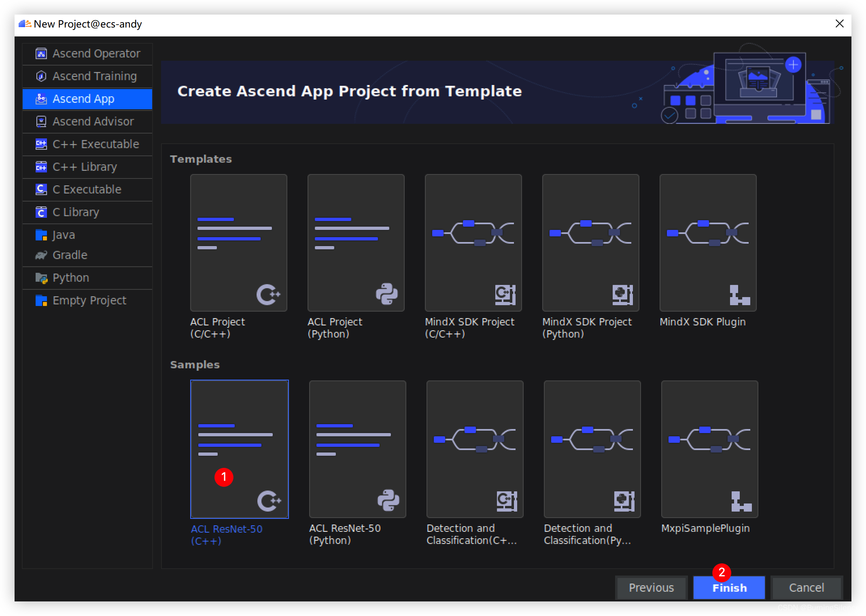
Task: Select the Ascend App project type
Action: pyautogui.click(x=87, y=99)
